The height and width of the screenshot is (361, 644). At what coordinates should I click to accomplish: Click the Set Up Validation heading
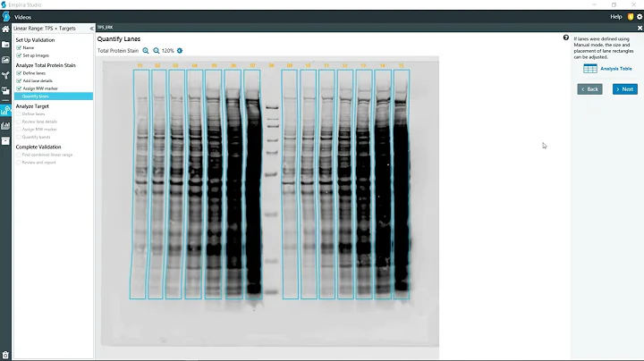pos(35,40)
